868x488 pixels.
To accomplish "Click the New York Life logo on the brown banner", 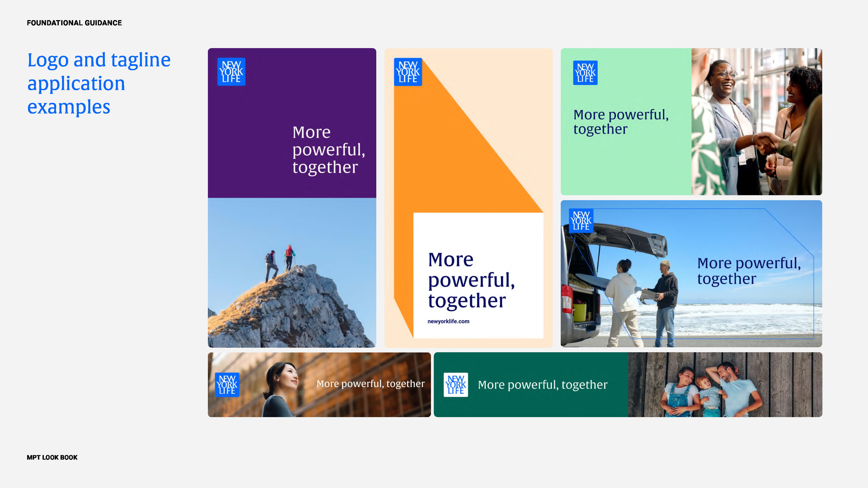I will pos(227,385).
